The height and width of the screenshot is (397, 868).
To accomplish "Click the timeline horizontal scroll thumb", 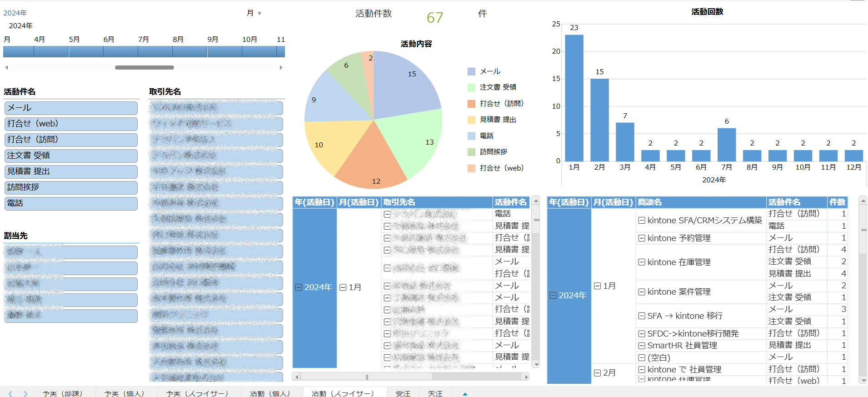I will coord(144,67).
